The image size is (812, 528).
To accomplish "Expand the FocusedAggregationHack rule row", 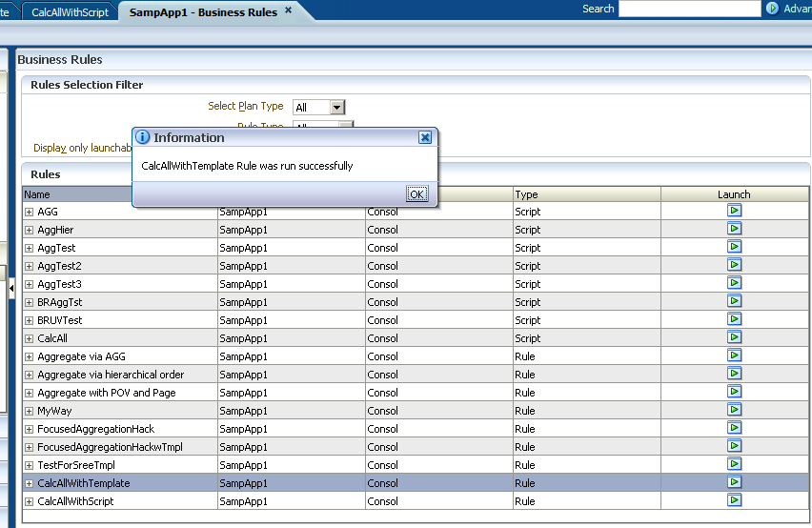I will coord(29,429).
